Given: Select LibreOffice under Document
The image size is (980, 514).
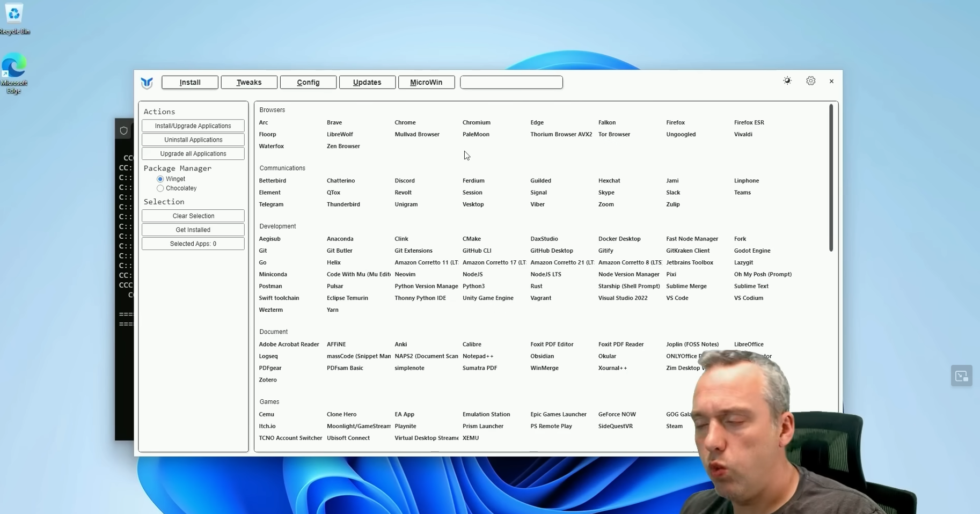Looking at the screenshot, I should pyautogui.click(x=749, y=344).
